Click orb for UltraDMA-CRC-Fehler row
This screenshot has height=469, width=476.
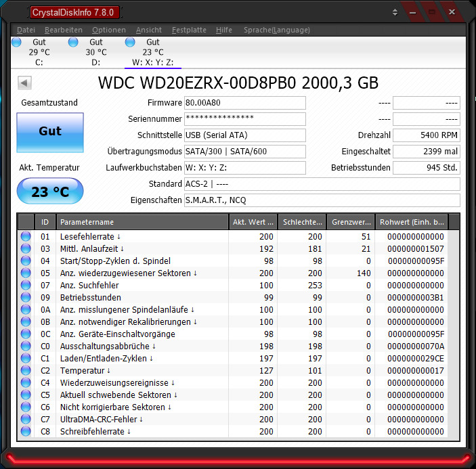point(26,419)
